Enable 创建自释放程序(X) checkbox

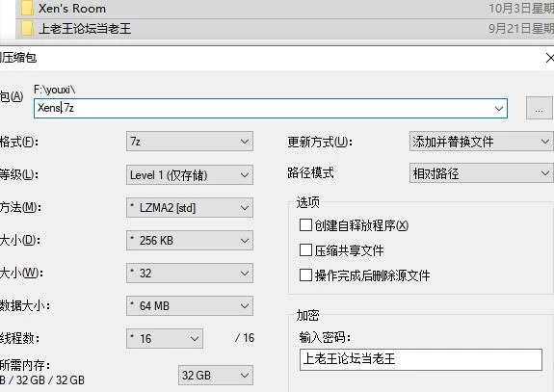[x=305, y=225]
